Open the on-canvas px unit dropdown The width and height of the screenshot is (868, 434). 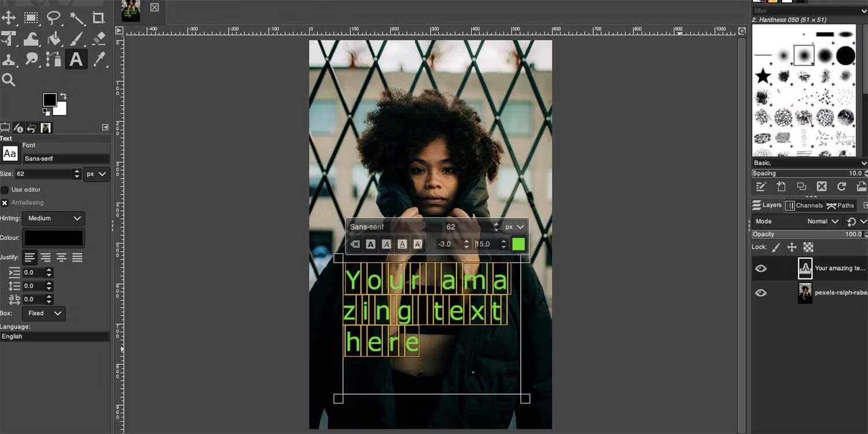point(514,227)
